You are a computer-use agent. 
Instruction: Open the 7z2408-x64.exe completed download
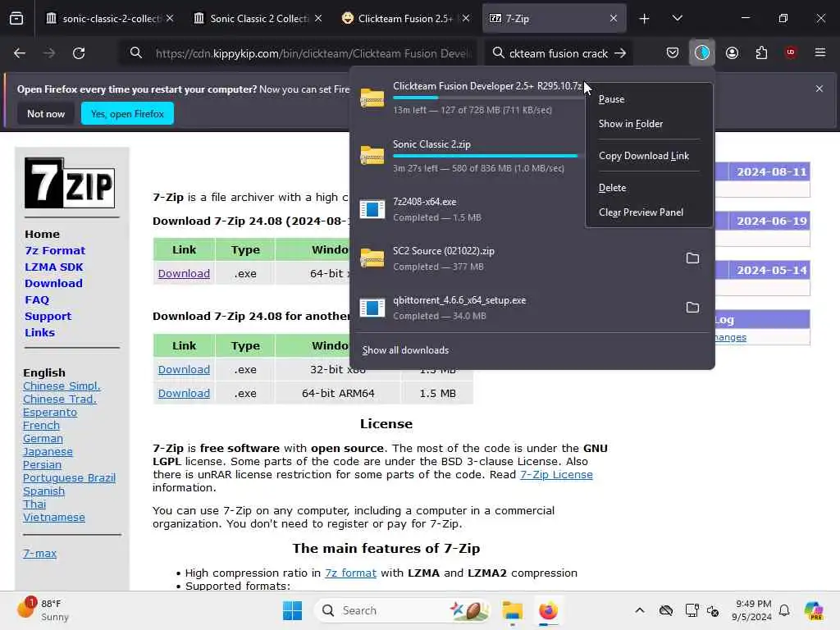468,209
